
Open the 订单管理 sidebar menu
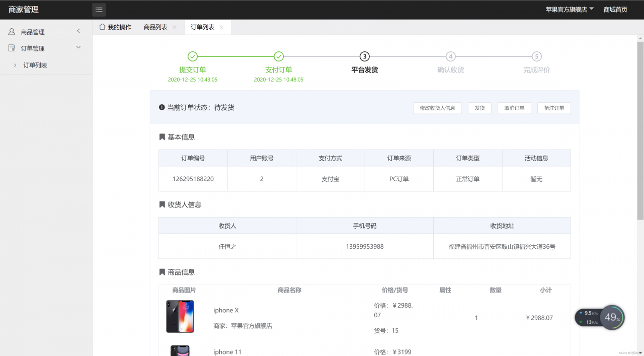pyautogui.click(x=46, y=48)
